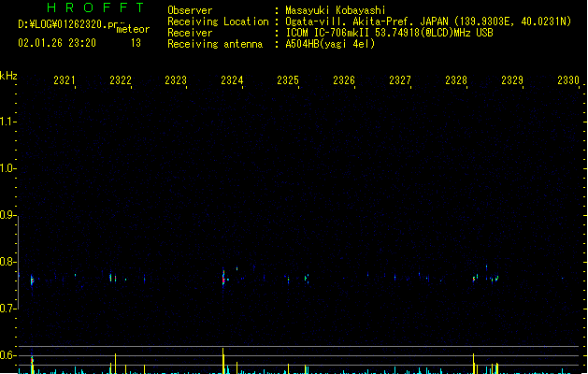The height and width of the screenshot is (374, 588).
Task: Click the HROFFT title text
Action: 95,7
